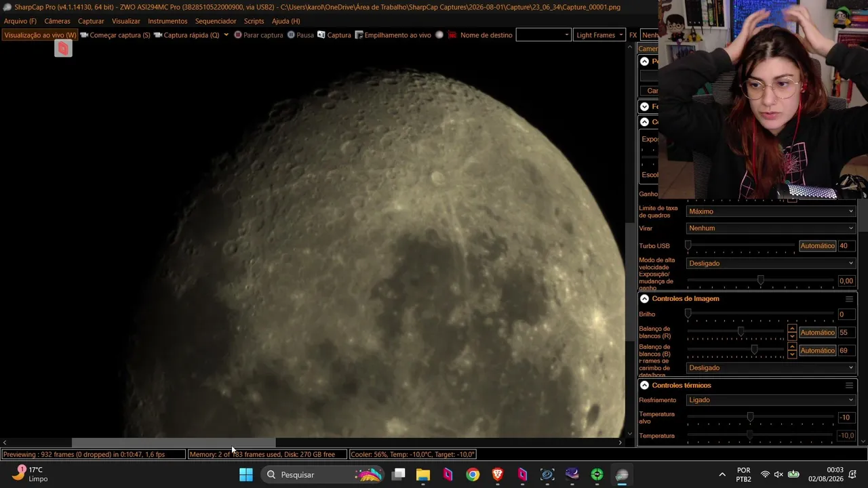Adjust the Temperatura alvo slider
The image size is (868, 488).
(760, 417)
